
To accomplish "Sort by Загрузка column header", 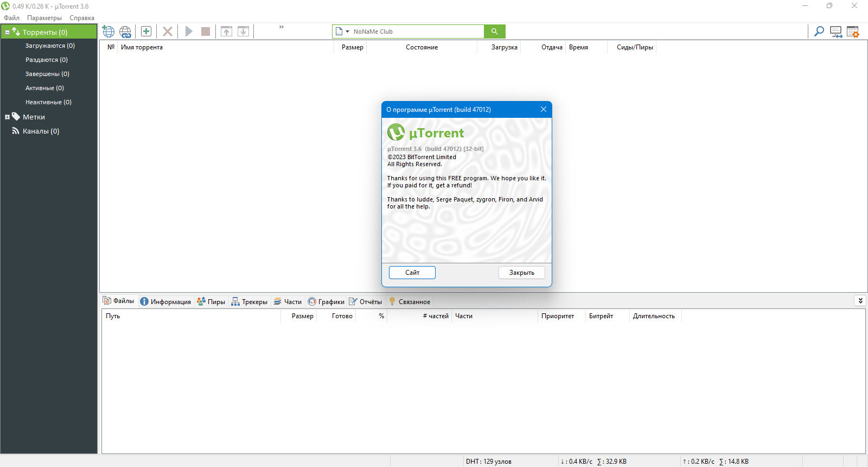I will coord(499,48).
